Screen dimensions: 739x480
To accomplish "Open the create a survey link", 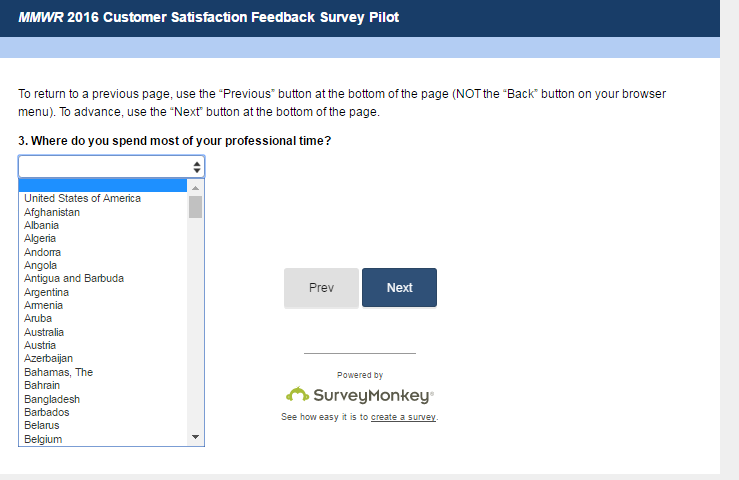I will click(403, 417).
